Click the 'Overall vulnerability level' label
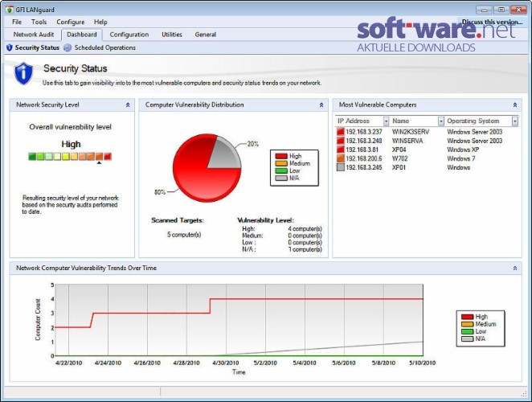Image resolution: width=532 pixels, height=402 pixels. click(x=70, y=127)
